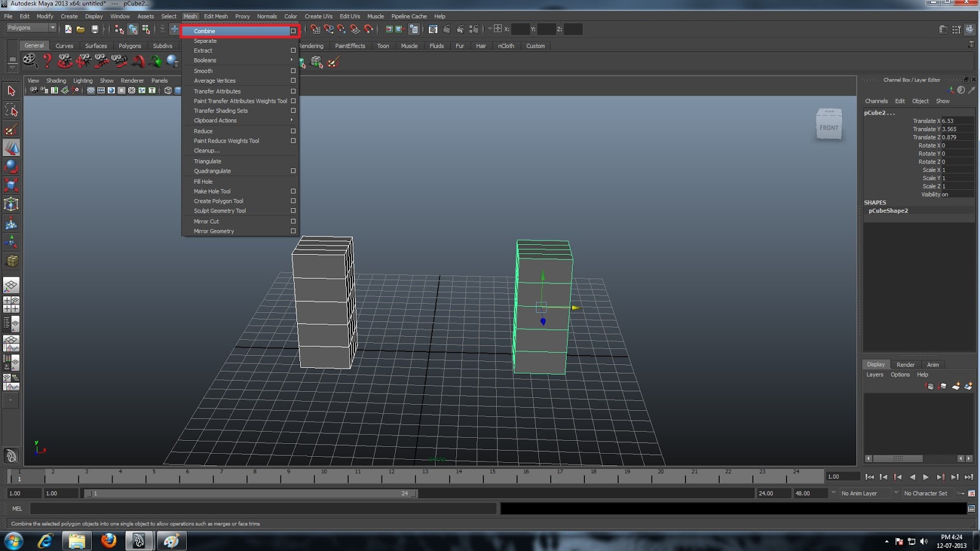This screenshot has width=980, height=551.
Task: Enable snap to grids magnet
Action: [315, 29]
